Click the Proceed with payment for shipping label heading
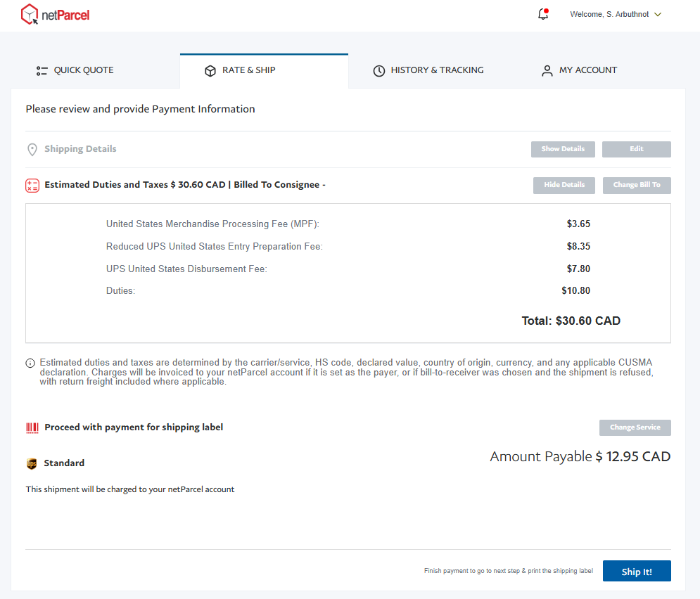The image size is (700, 599). pos(134,427)
